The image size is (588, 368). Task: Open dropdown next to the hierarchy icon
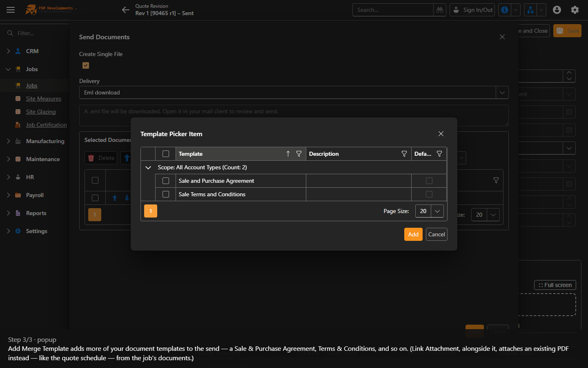(541, 10)
